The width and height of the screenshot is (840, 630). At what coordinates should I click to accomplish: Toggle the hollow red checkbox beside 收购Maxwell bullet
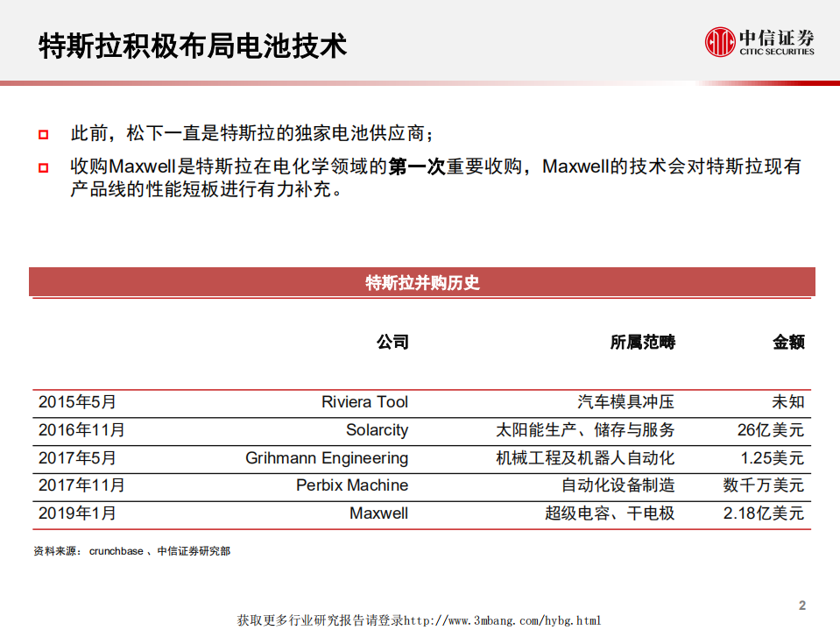tap(41, 167)
